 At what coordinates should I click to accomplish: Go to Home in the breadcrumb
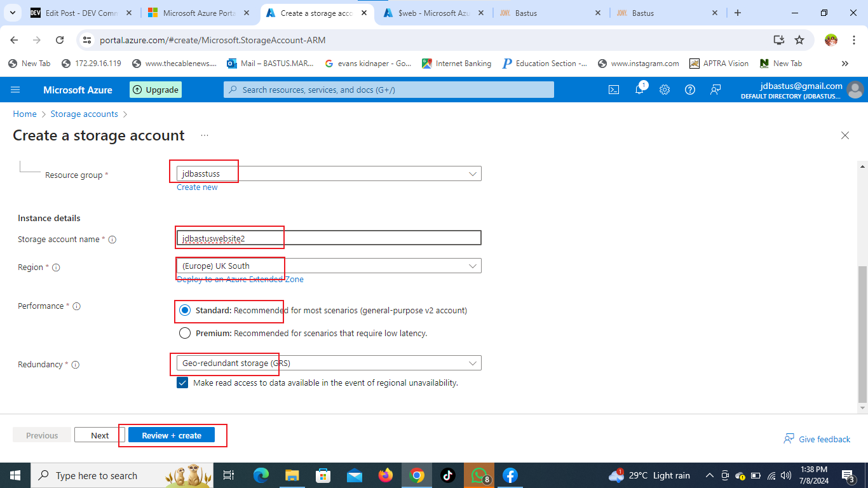pos(25,114)
